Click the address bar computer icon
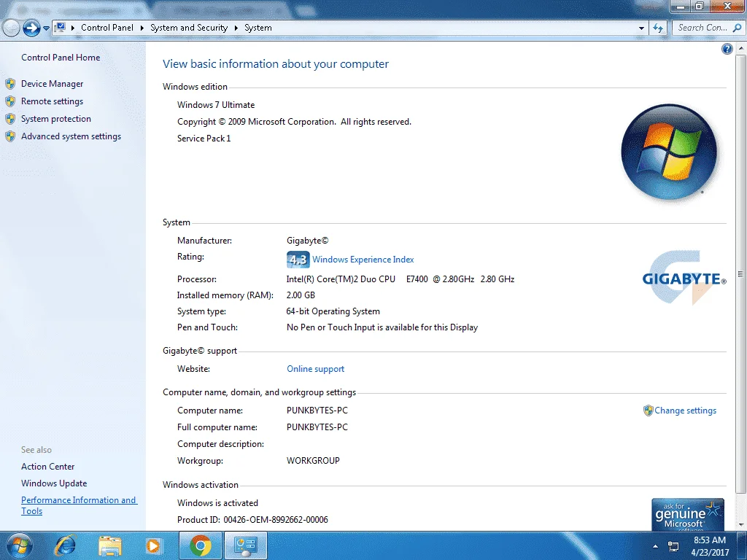Screen dimensions: 747x560 click(x=61, y=28)
